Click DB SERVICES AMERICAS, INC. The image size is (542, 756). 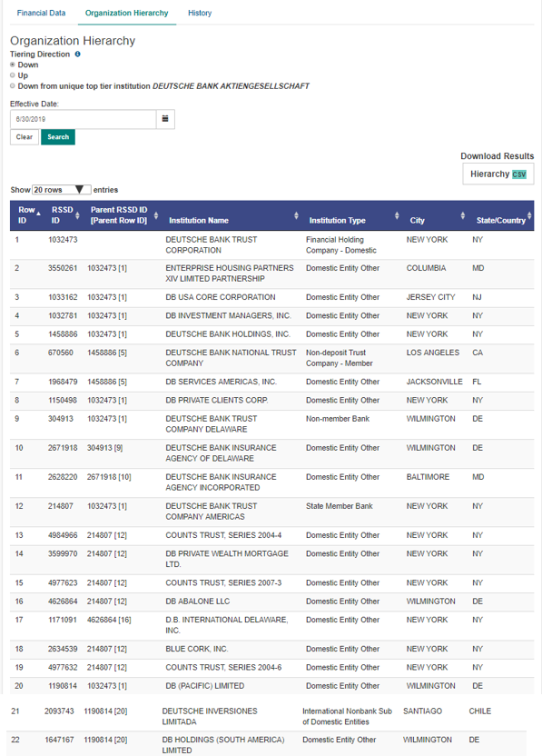pos(221,382)
